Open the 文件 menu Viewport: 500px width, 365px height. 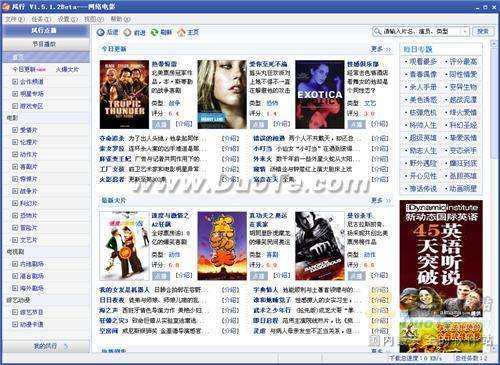(x=15, y=19)
